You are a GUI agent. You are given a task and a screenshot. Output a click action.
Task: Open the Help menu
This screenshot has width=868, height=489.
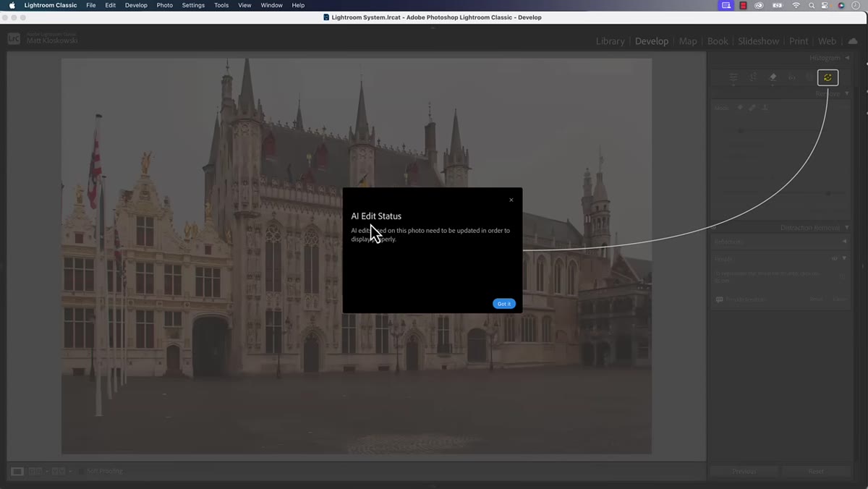(298, 5)
